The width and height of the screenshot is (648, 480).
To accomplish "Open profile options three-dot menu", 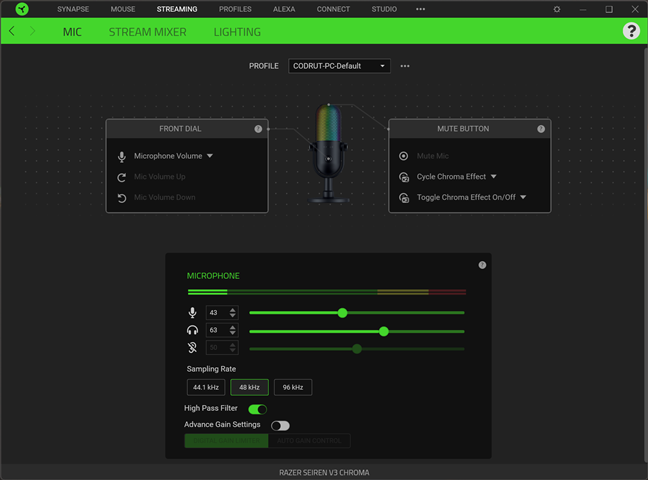I will point(405,66).
